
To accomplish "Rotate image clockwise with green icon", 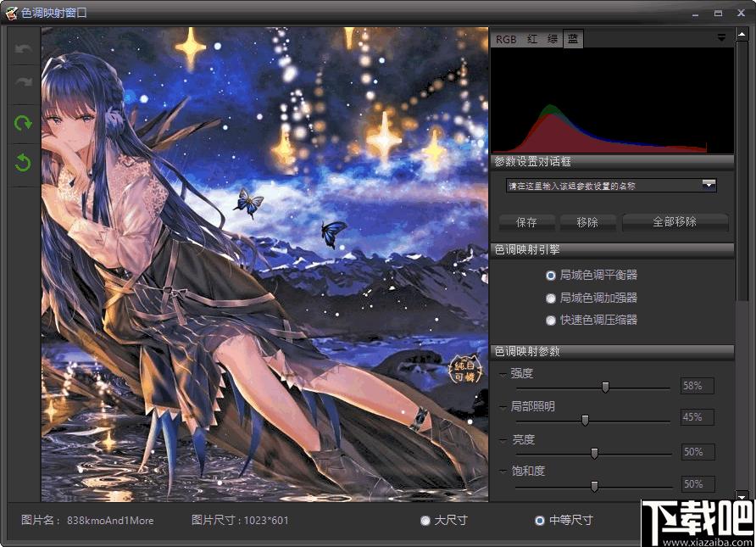I will 23,124.
